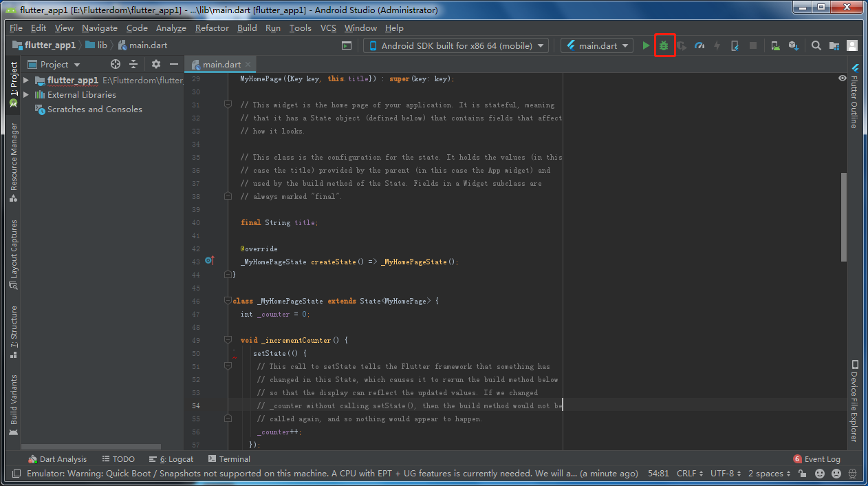Click the locate file crosshair icon
This screenshot has height=486, width=868.
(116, 64)
